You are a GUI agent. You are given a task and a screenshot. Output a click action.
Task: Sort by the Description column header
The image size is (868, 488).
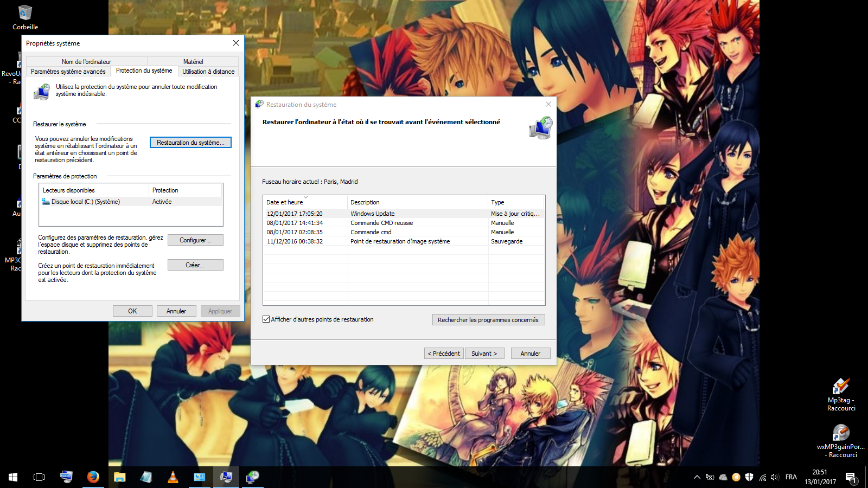tap(418, 202)
